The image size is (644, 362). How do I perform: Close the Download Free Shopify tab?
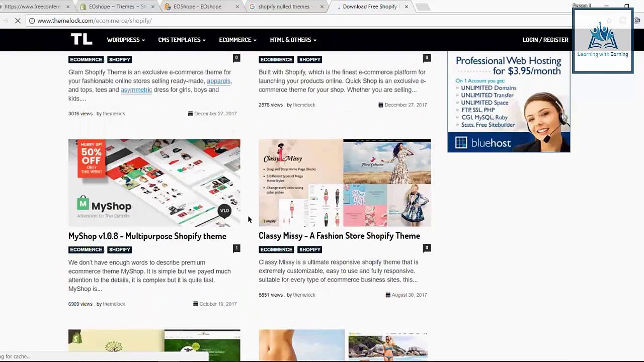406,7
